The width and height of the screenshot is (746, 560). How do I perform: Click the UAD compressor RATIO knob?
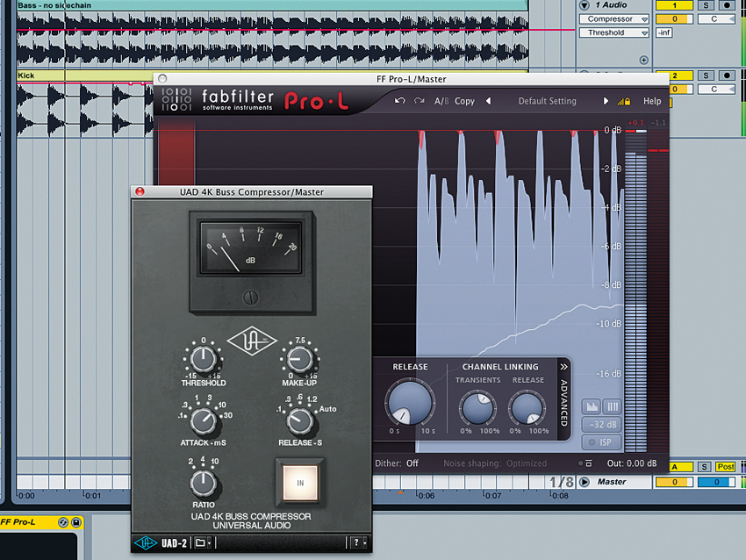click(x=203, y=483)
